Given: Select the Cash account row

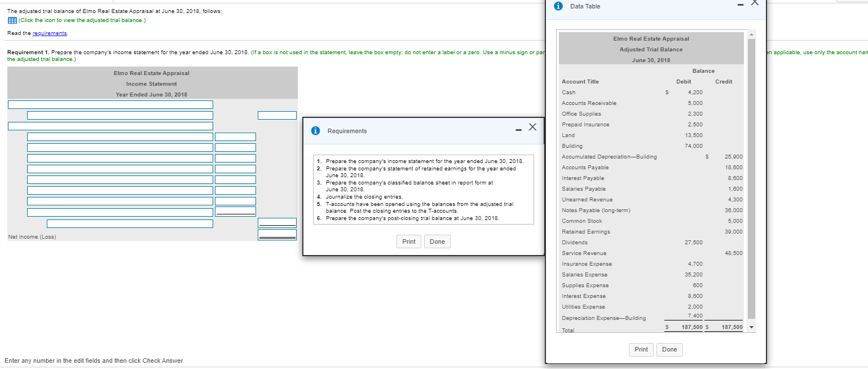Looking at the screenshot, I should [x=651, y=93].
